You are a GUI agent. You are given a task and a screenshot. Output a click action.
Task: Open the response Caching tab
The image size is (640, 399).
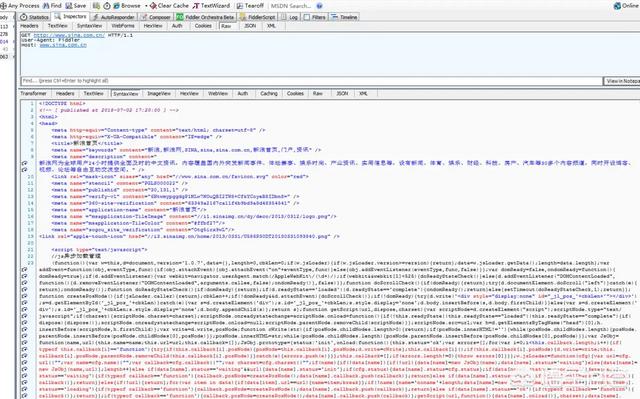(269, 93)
